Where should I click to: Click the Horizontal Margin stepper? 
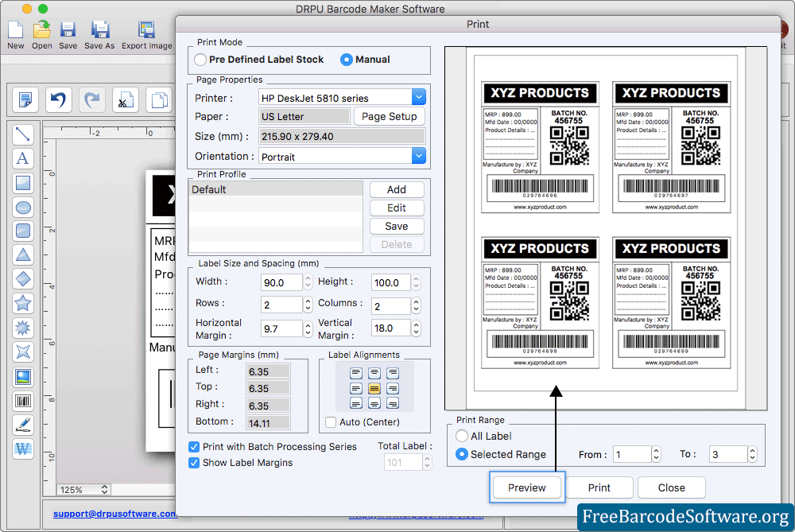point(308,328)
